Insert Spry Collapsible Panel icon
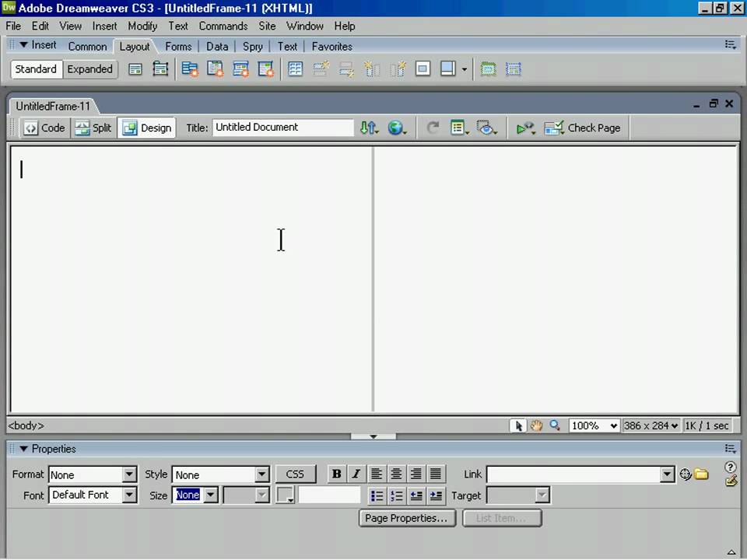Screen dimensions: 747x560 click(266, 69)
